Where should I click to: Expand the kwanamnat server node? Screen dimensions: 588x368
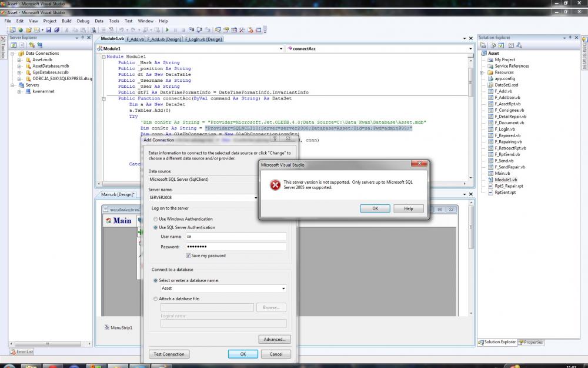pos(19,91)
